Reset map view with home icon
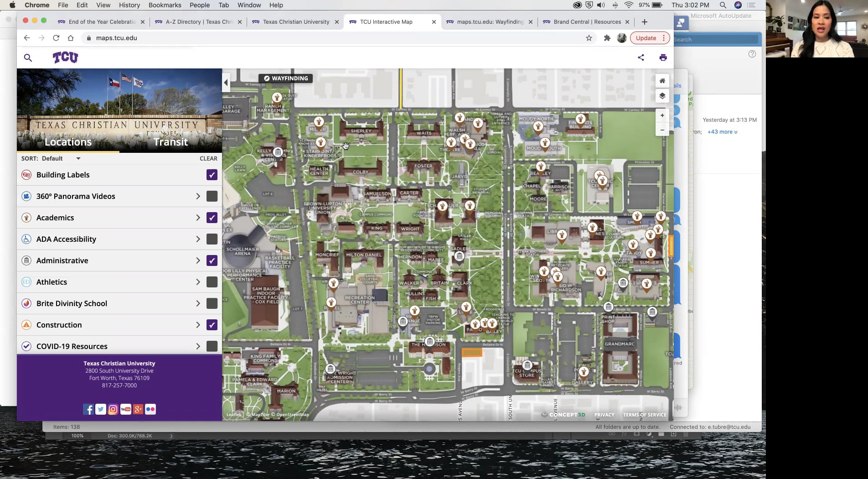This screenshot has width=868, height=479. tap(662, 81)
